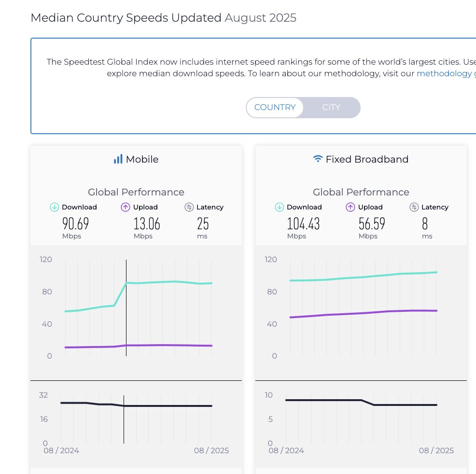Viewport: 476px width, 474px height.
Task: Click the Mobile Latency icon
Action: click(189, 207)
